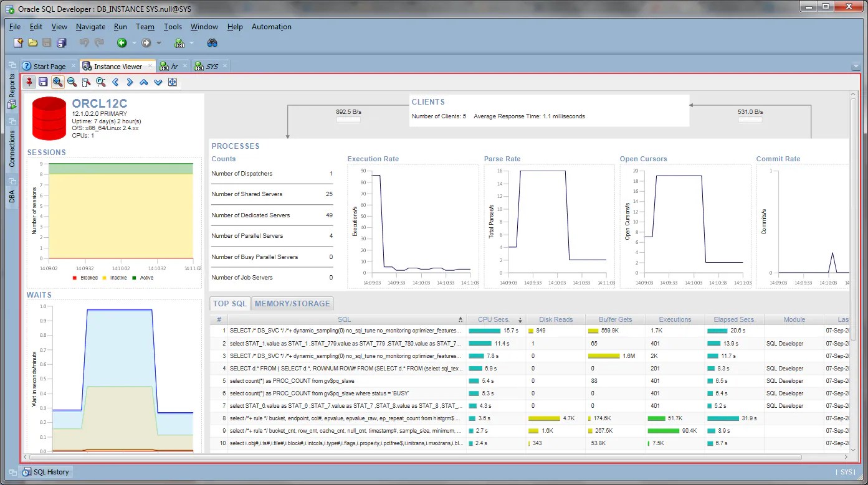Click the yellow Inactive legend swatch
868x485 pixels.
pos(104,278)
